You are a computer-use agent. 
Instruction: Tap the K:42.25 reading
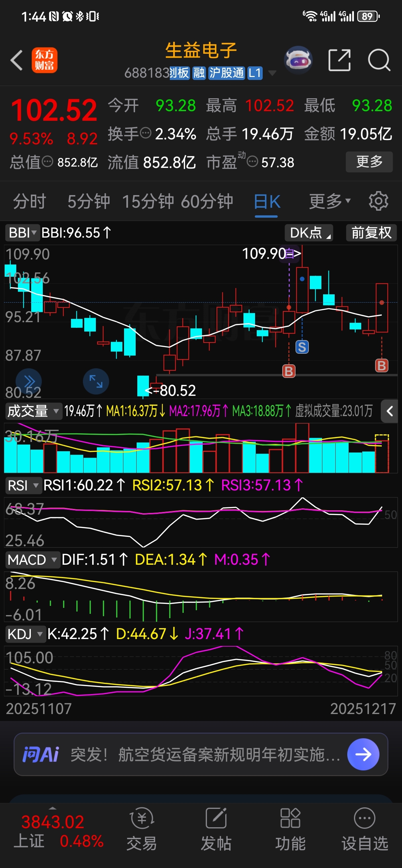[78, 634]
